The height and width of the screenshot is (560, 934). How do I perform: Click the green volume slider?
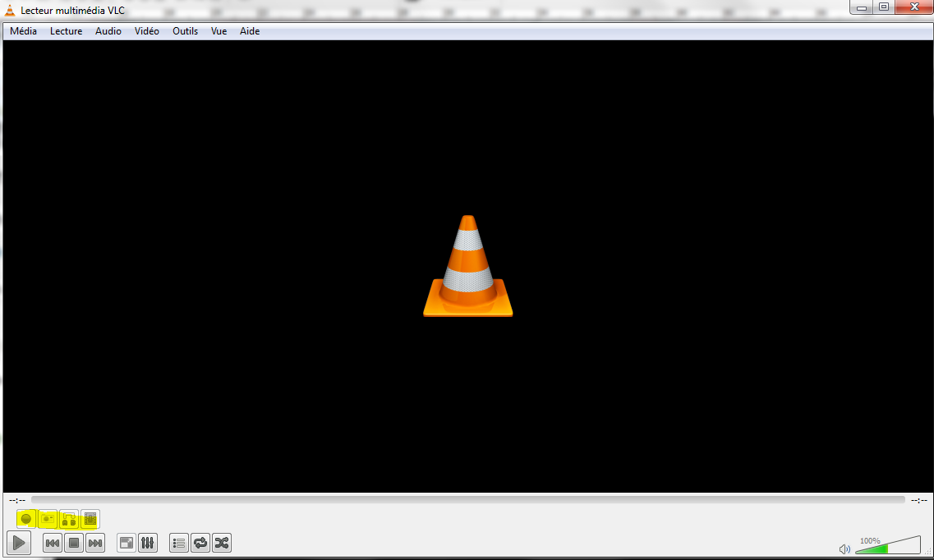click(887, 546)
